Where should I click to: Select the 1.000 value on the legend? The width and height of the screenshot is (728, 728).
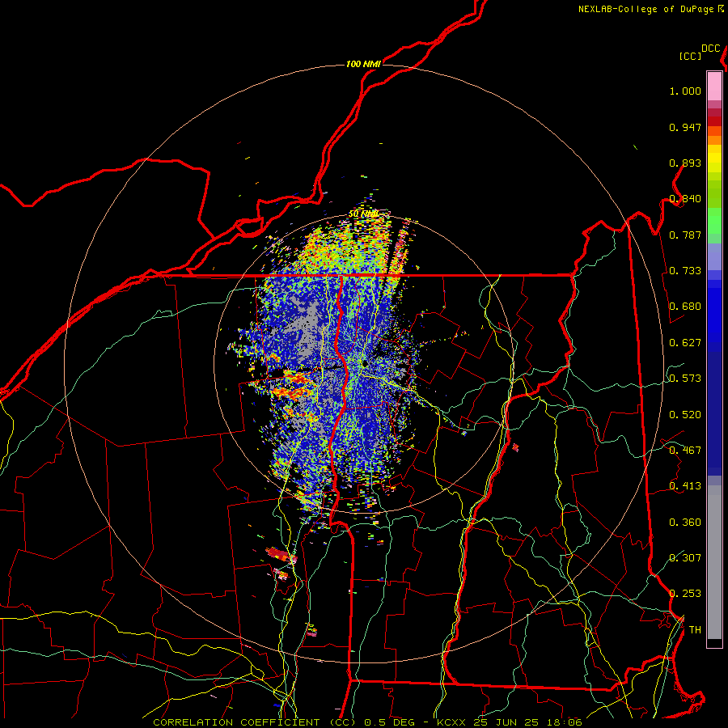point(685,91)
